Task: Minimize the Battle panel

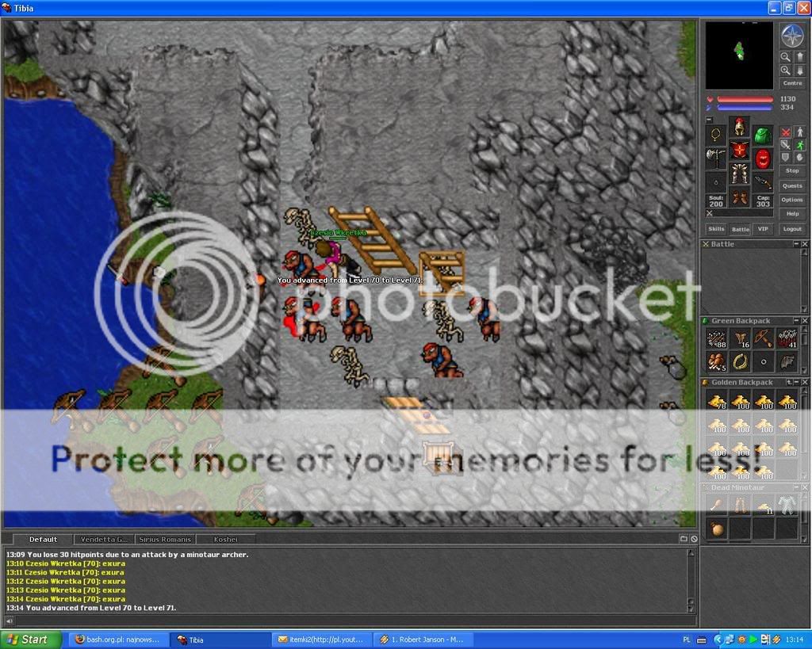Action: [796, 244]
